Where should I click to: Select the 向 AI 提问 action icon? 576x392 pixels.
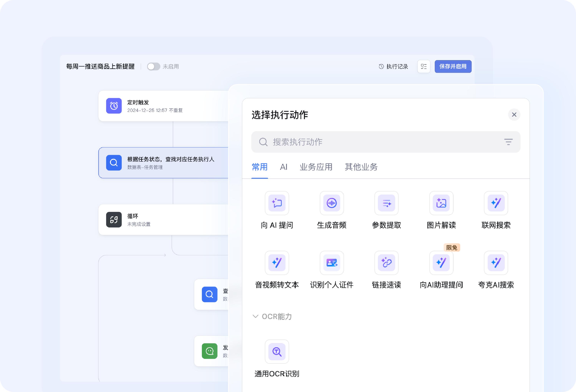[277, 203]
